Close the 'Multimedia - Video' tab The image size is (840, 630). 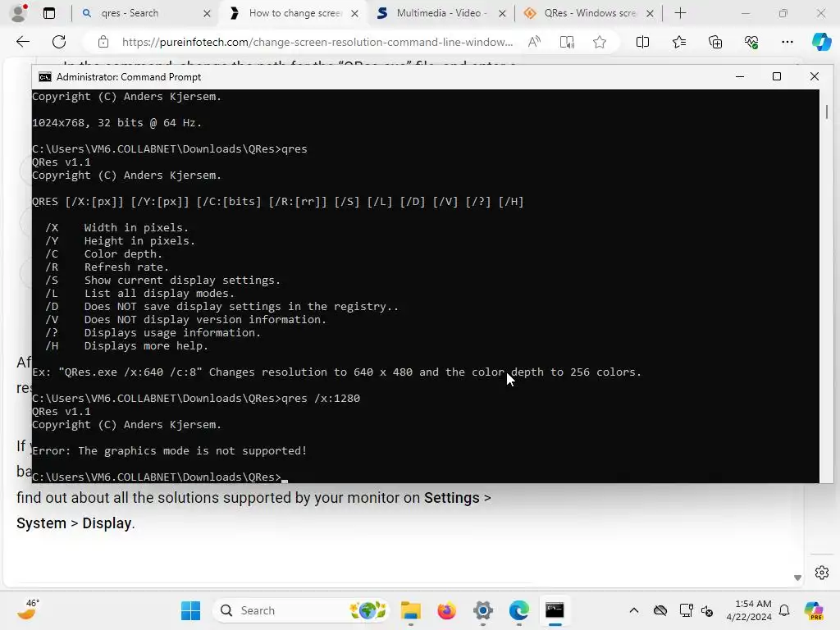point(502,13)
